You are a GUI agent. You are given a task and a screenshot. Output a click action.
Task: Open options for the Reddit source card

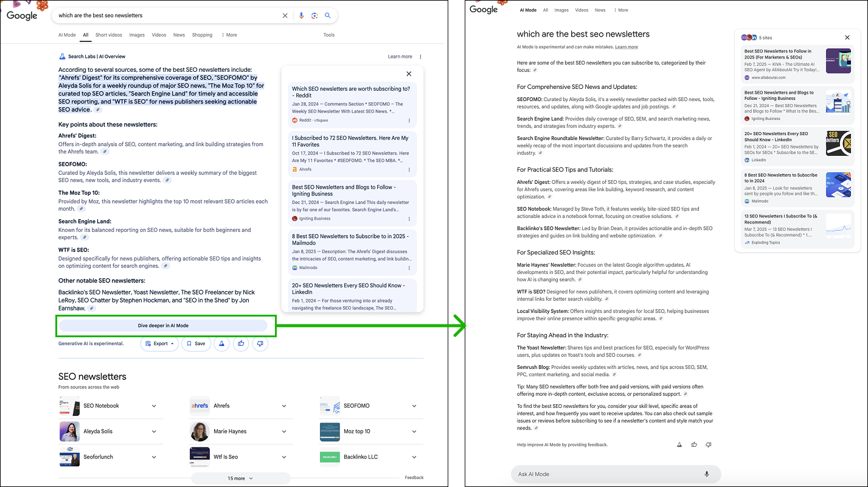tap(409, 121)
